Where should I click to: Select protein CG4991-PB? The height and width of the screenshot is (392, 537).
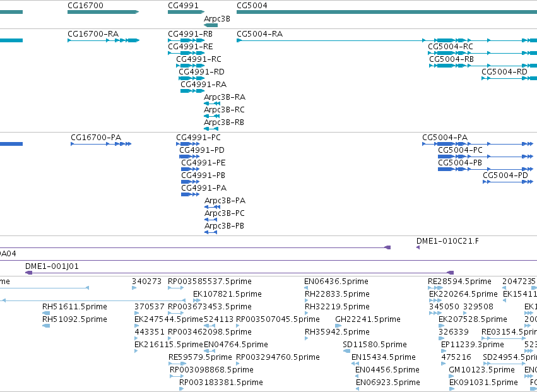203,175
